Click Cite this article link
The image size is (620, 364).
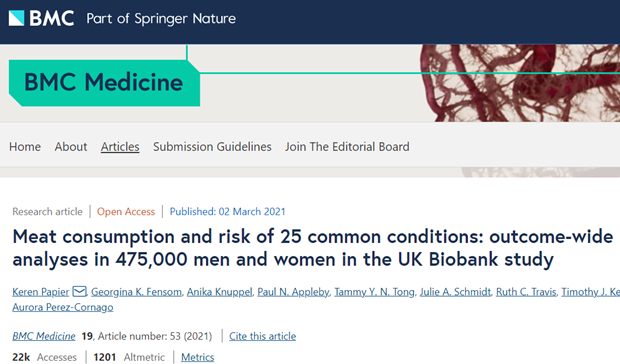click(x=263, y=336)
